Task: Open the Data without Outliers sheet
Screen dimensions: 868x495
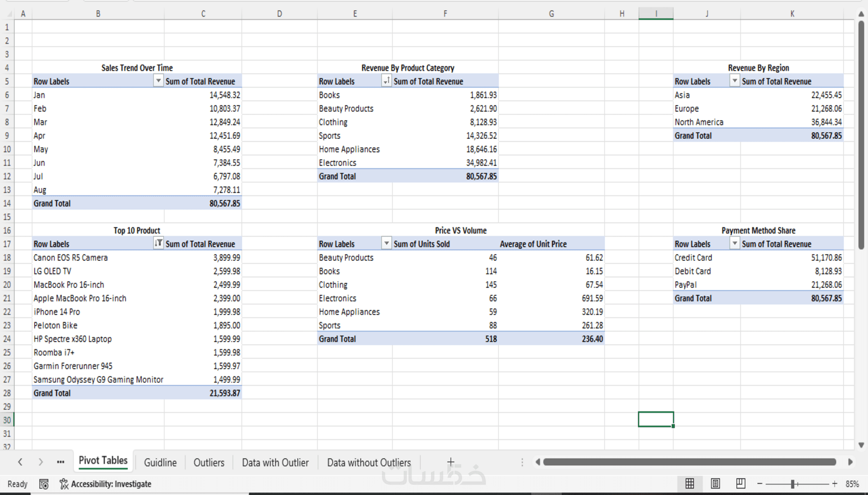Action: tap(369, 462)
